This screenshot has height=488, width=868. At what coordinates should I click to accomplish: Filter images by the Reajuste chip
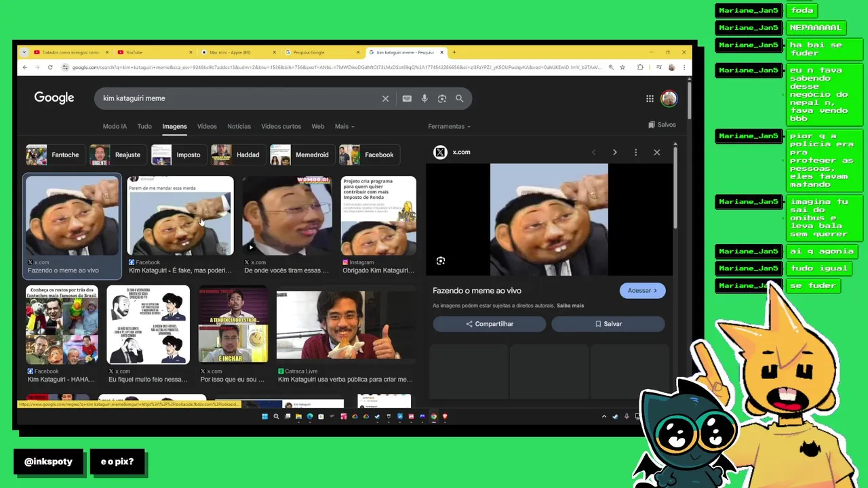117,155
